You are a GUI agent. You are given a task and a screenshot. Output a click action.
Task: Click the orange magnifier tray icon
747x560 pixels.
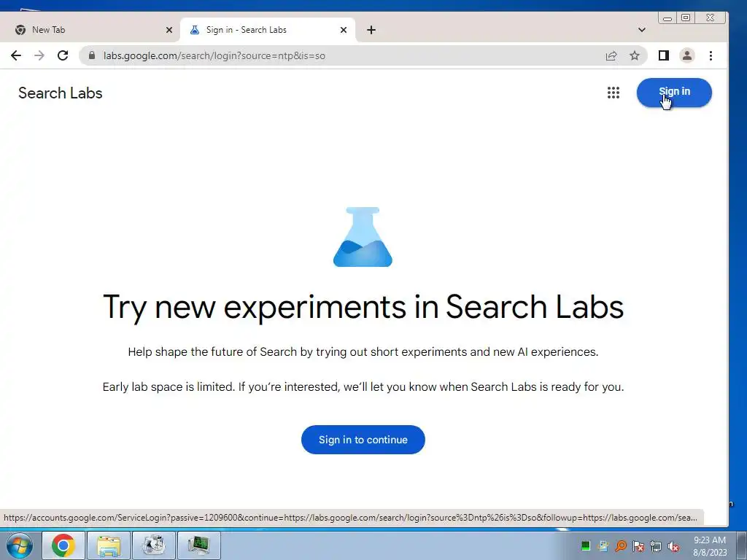(x=621, y=545)
